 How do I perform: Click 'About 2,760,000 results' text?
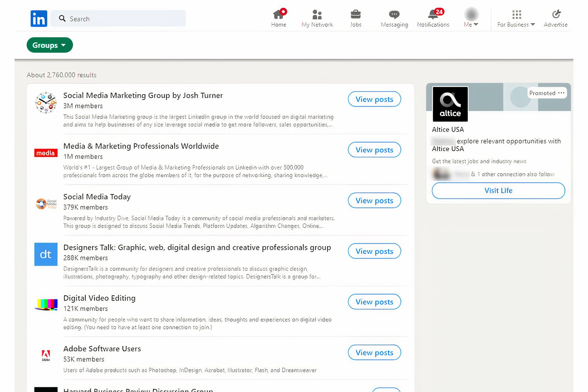62,75
